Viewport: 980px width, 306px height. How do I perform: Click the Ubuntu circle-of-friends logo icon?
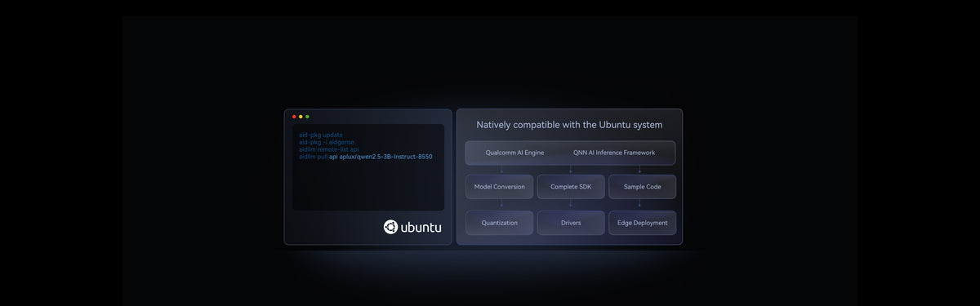[391, 227]
